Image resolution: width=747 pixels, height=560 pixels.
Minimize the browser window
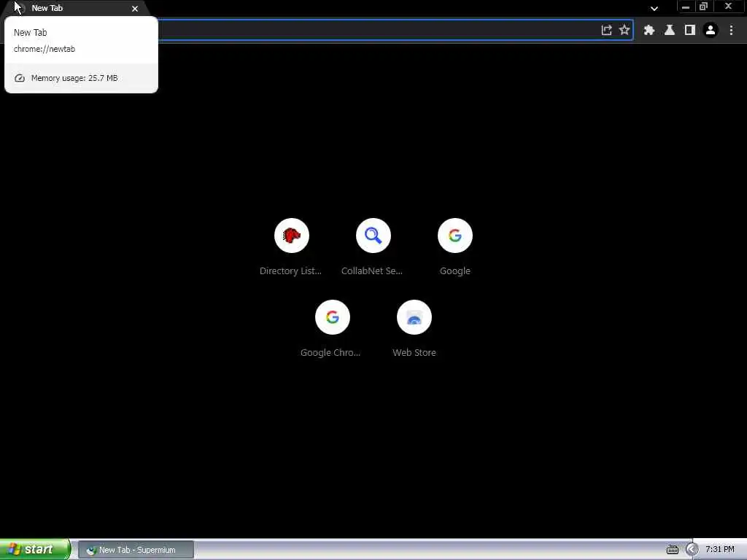coord(686,7)
